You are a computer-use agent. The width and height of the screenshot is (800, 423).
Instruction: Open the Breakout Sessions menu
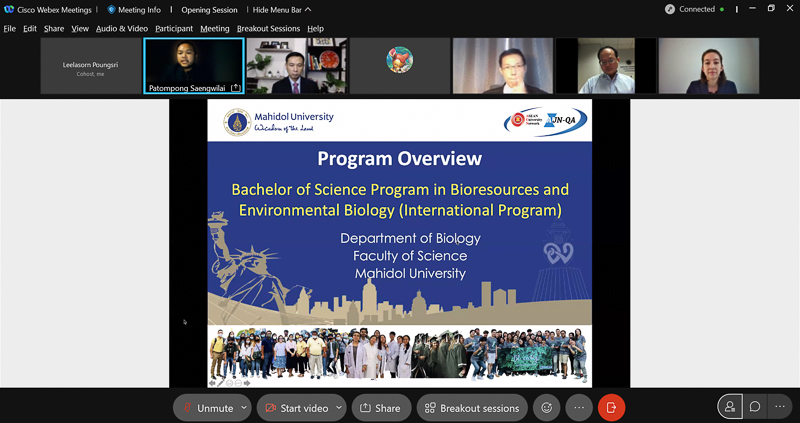(x=268, y=29)
